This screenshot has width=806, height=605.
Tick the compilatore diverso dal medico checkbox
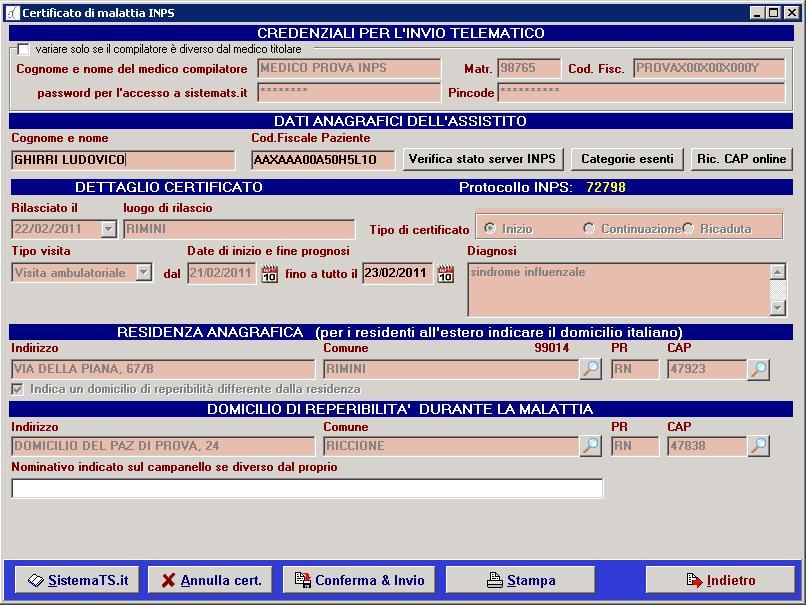point(23,49)
